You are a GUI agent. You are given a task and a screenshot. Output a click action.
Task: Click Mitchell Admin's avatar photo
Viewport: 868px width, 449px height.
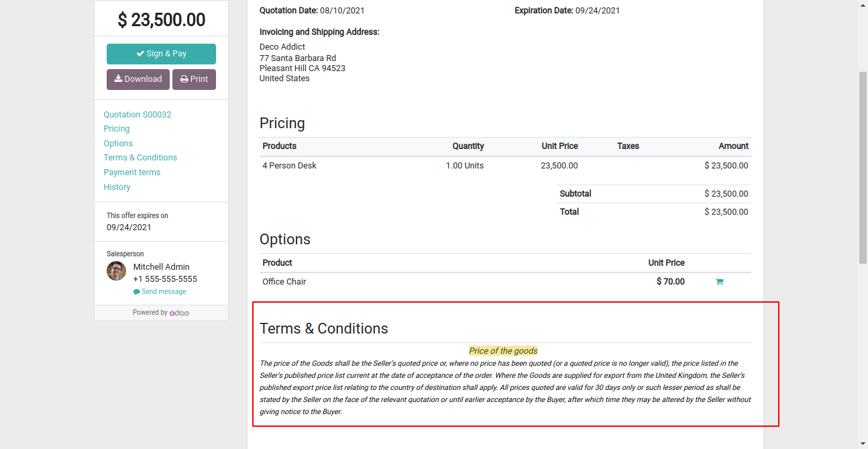[117, 271]
